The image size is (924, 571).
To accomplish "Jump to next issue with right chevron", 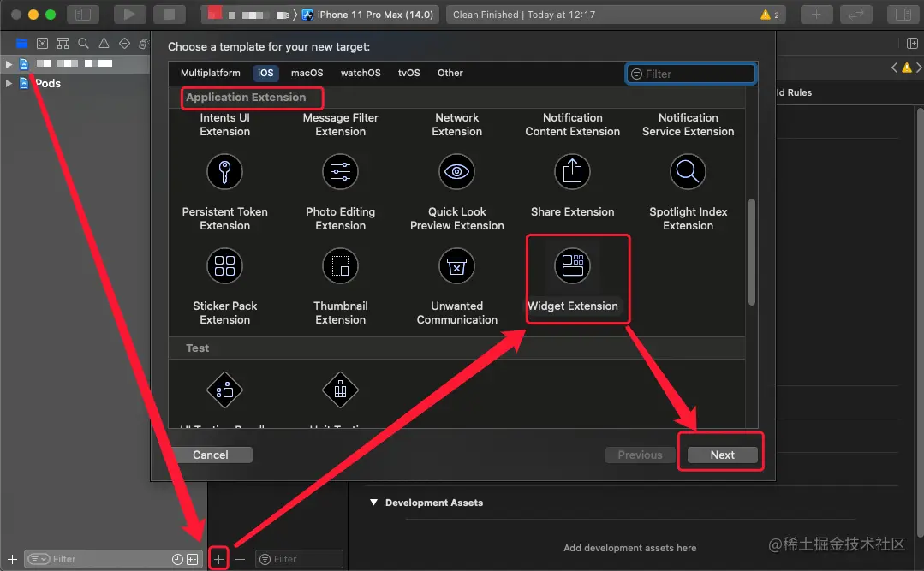I will (919, 68).
